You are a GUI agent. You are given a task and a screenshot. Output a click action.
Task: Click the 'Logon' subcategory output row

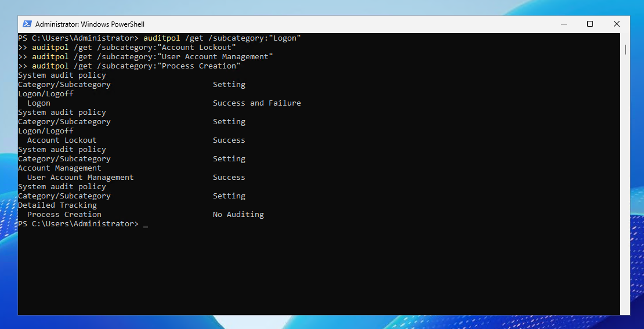point(164,103)
